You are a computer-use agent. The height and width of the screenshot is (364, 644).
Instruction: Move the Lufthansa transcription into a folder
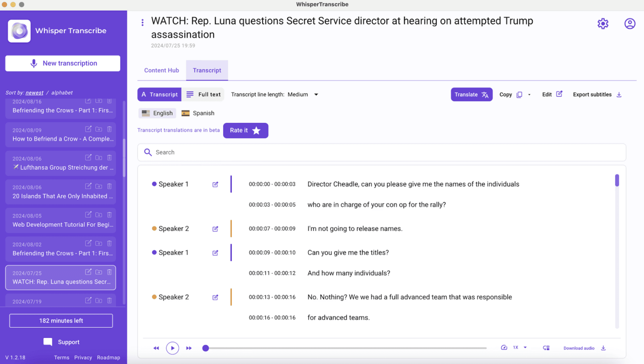[99, 158]
